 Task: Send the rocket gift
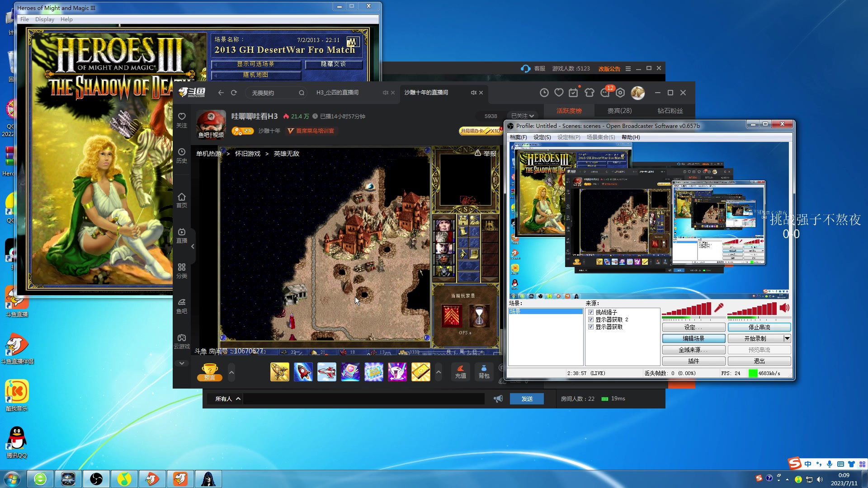303,372
